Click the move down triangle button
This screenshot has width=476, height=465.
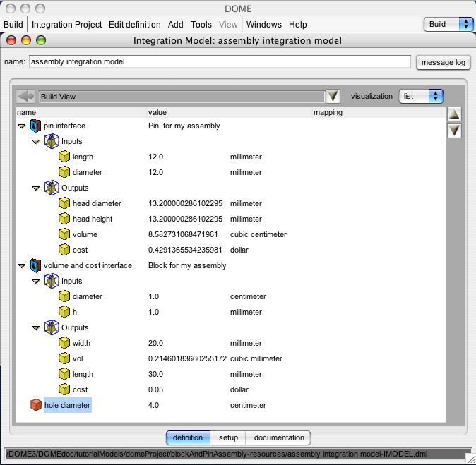454,131
